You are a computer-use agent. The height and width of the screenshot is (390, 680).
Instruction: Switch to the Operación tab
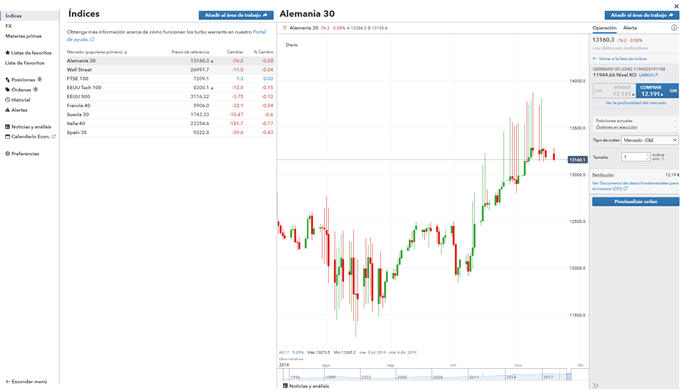(x=604, y=28)
